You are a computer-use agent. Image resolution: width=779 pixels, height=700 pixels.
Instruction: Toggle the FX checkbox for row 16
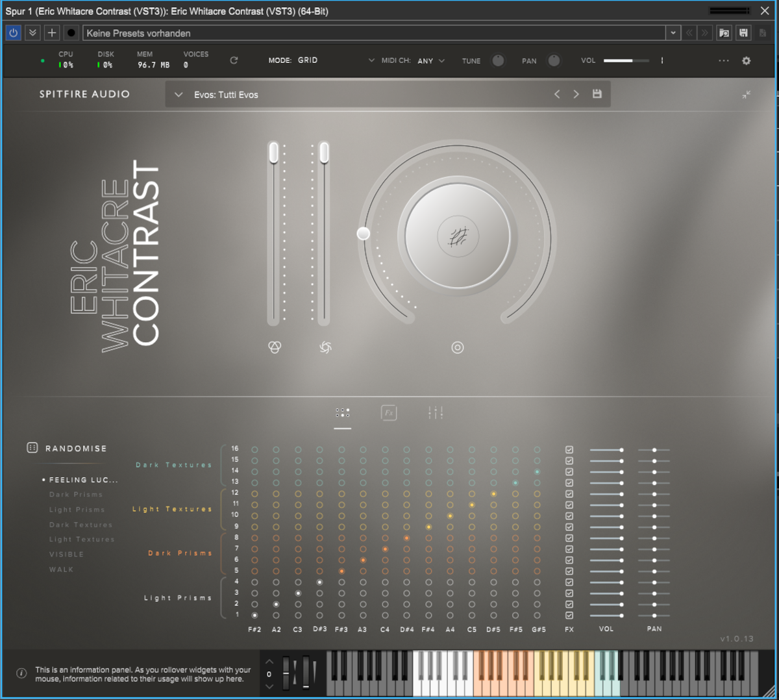(x=569, y=449)
